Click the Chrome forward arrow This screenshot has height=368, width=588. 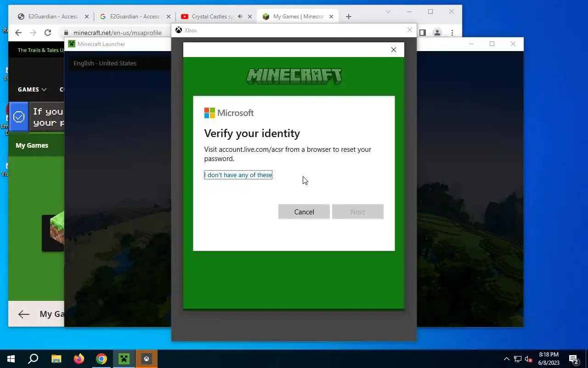[33, 33]
